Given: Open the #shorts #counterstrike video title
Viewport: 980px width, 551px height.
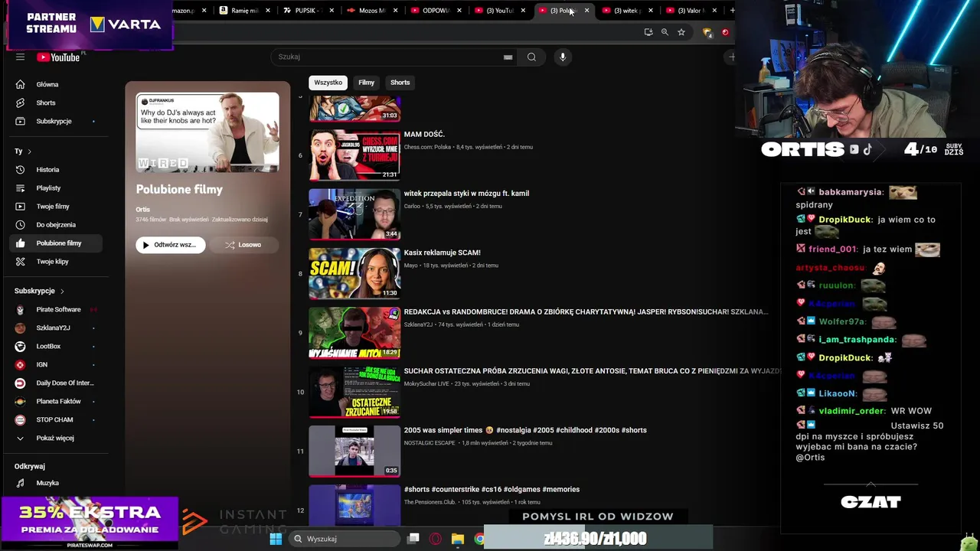Looking at the screenshot, I should click(492, 490).
